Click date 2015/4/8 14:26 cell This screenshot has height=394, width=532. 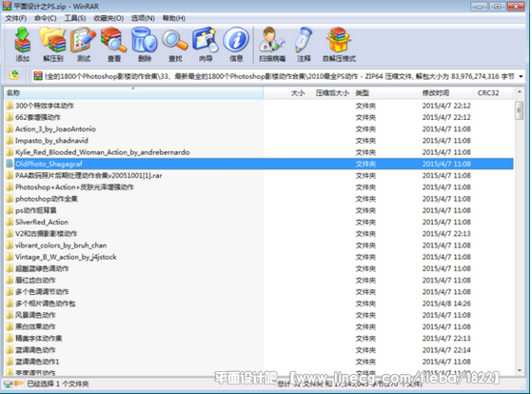446,304
